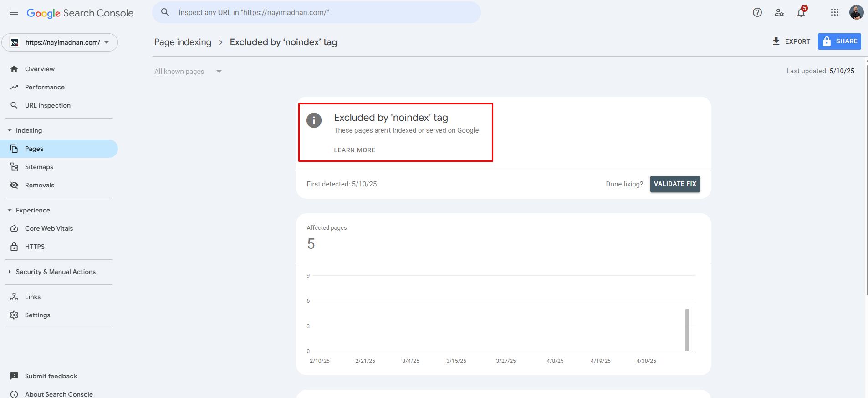Click LEARN MORE link
Screen dimensions: 868x398
(x=354, y=150)
